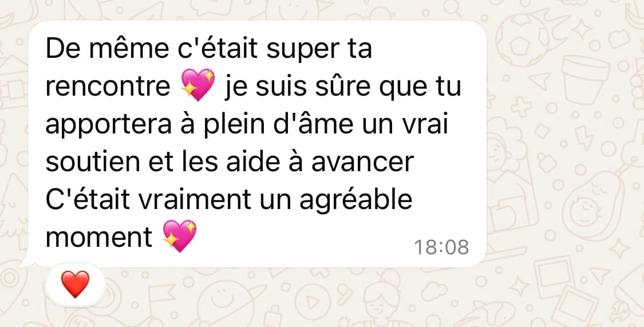Click the play button doodle at the bottom
Screen dimensions: 644x327
pyautogui.click(x=313, y=302)
